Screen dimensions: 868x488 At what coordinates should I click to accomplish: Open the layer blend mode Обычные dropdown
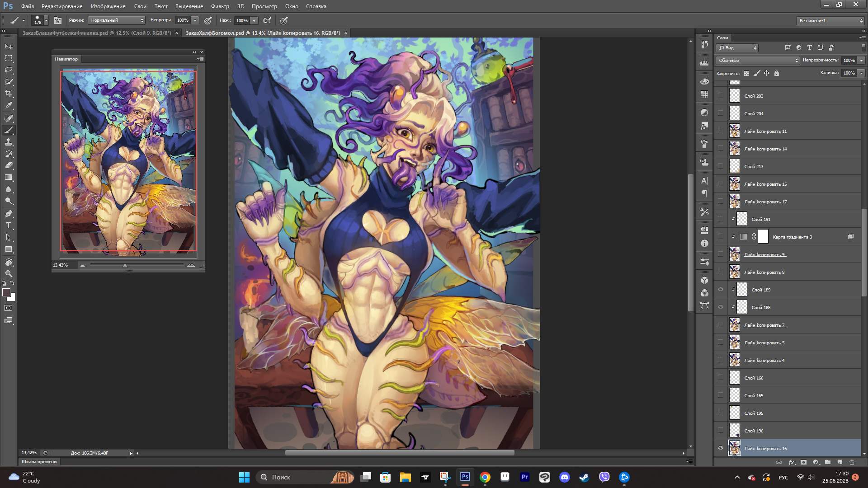click(x=758, y=61)
